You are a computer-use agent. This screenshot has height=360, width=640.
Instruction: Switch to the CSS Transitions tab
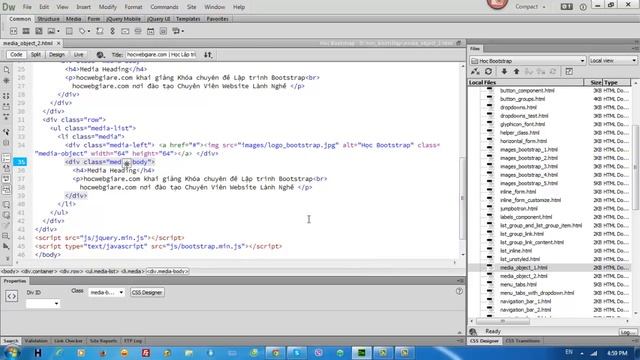tap(522, 341)
